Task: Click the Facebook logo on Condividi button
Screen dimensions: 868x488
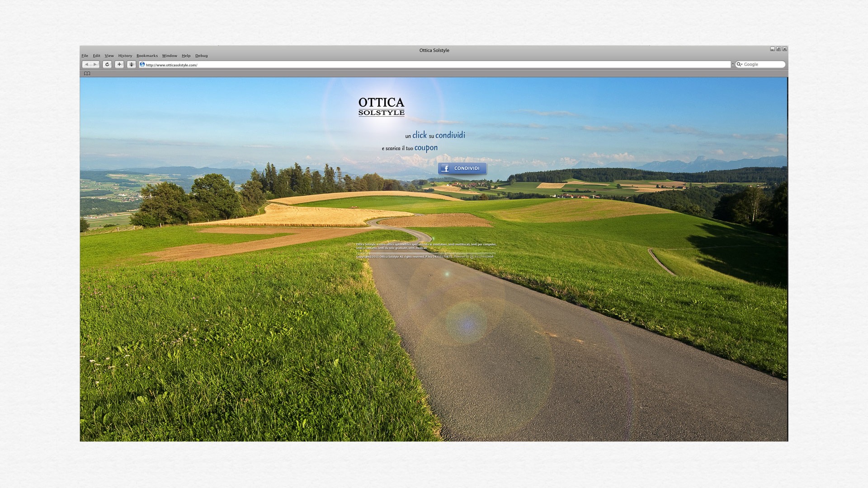Action: pyautogui.click(x=445, y=169)
